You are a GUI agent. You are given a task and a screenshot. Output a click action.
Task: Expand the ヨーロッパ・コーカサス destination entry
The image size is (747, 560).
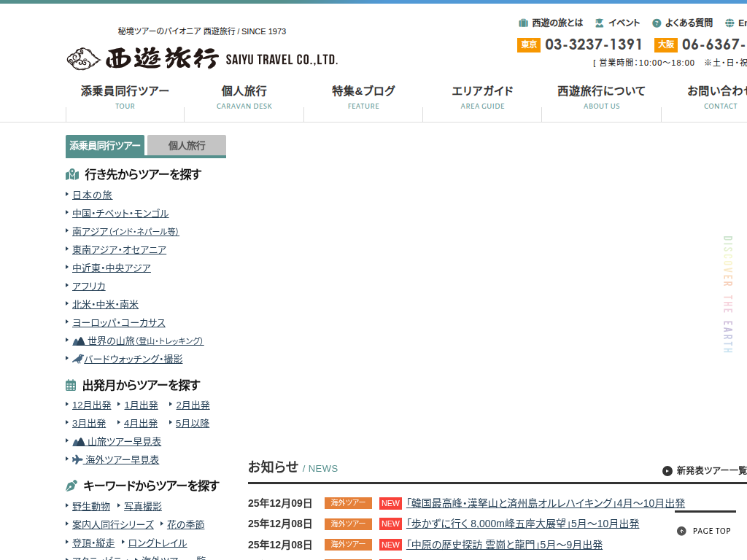(x=118, y=323)
